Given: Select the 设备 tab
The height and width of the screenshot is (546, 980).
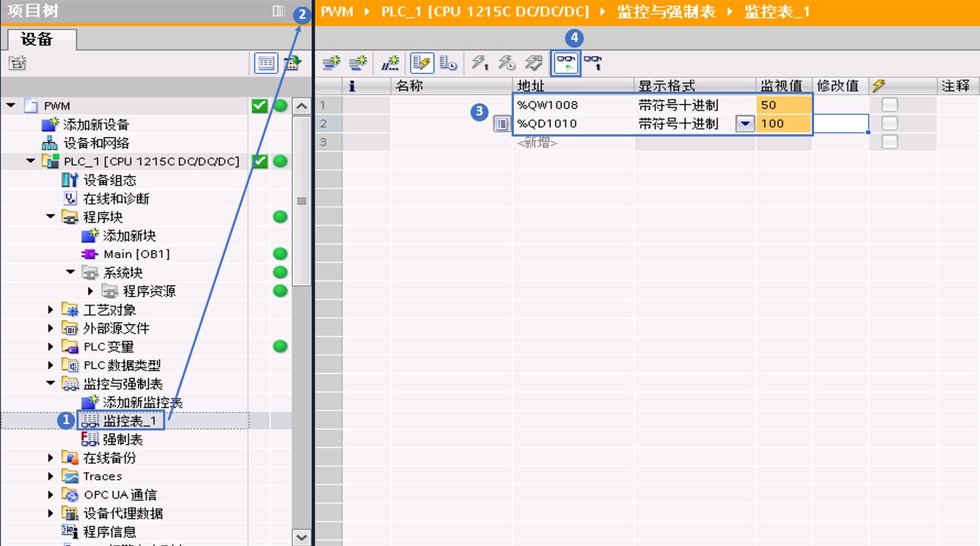Looking at the screenshot, I should click(x=38, y=39).
